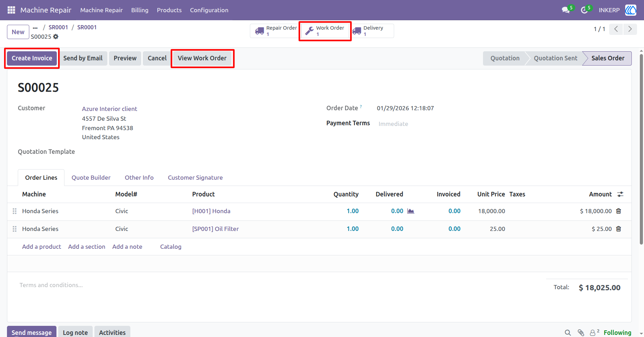
Task: Open the conversations chat icon
Action: [566, 10]
